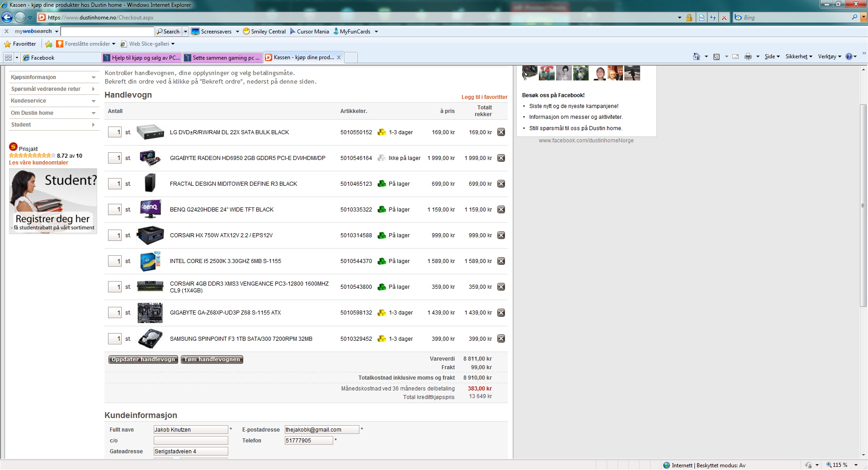868x470 pixels.
Task: Open the Side menu dropdown
Action: (772, 56)
